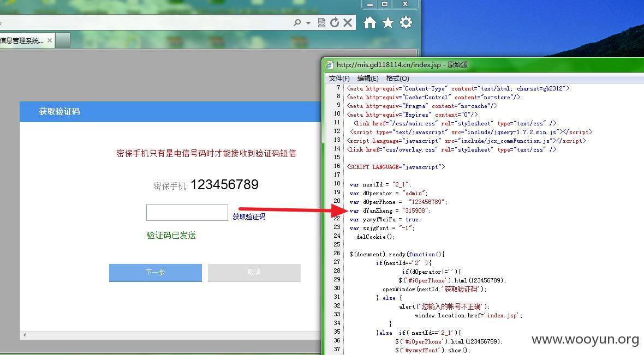Viewport: 644px width, 355px height.
Task: Click jcx_commFunction.js script line 13
Action: point(466,141)
